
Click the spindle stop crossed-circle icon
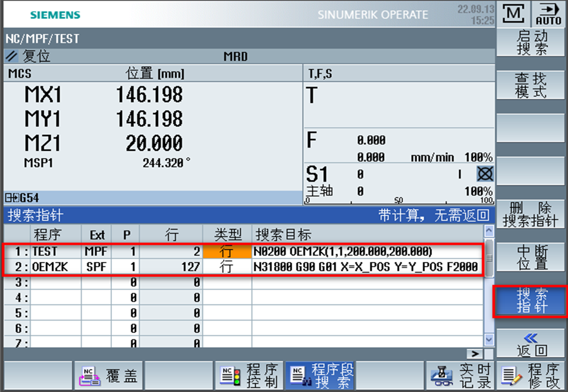[485, 174]
